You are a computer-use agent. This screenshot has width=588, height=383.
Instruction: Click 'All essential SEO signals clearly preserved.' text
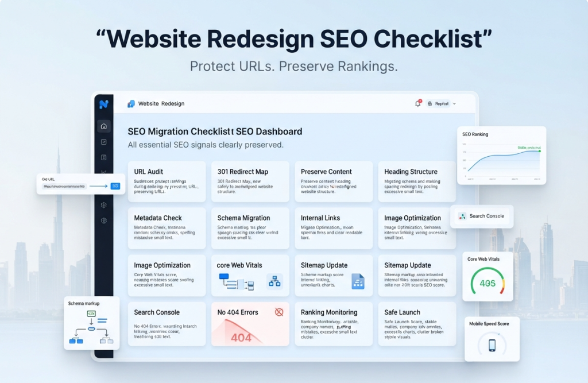point(206,145)
